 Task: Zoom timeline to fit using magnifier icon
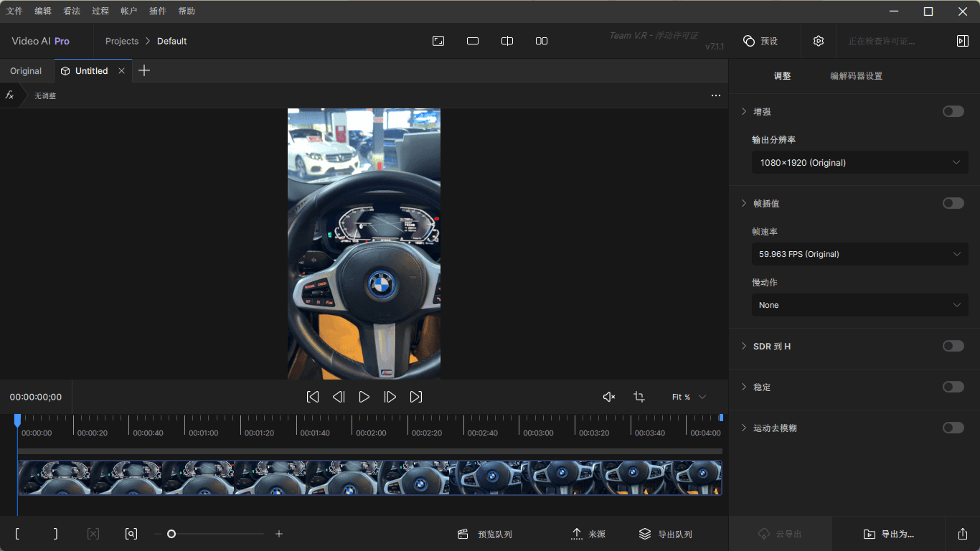pos(131,534)
